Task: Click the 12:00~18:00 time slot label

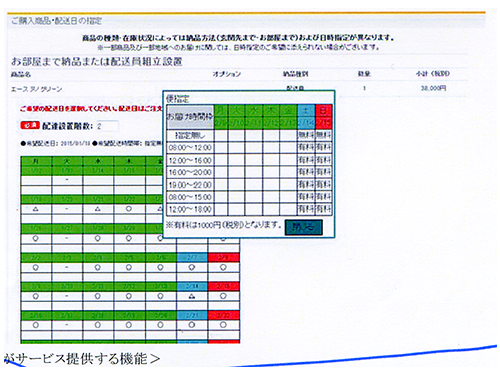Action: [x=190, y=209]
